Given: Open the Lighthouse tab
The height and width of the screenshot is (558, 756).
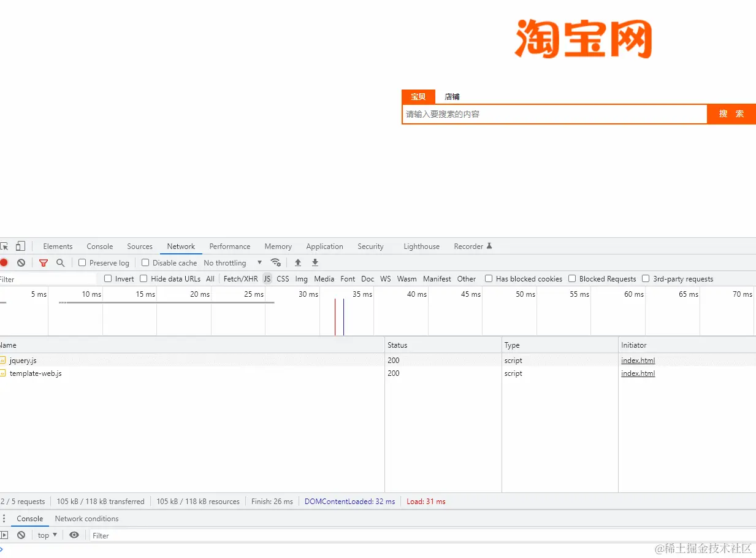Looking at the screenshot, I should [421, 247].
